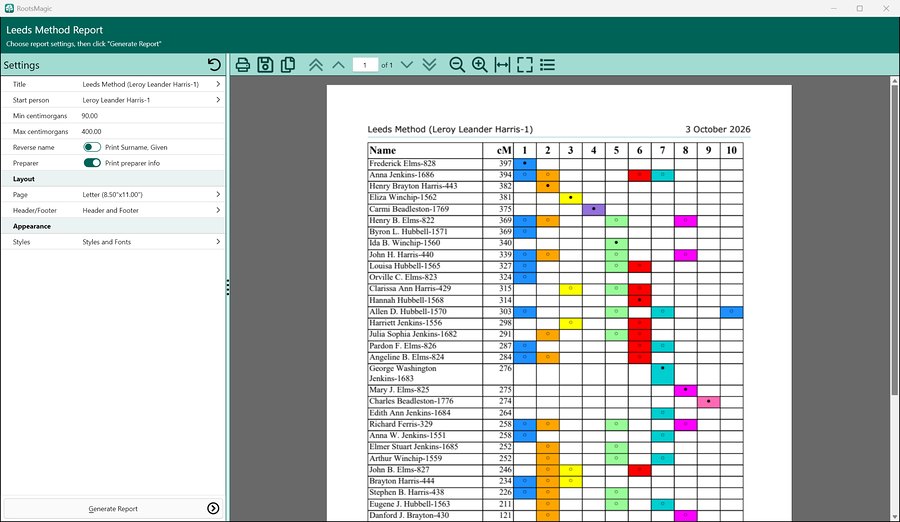Viewport: 900px width, 522px height.
Task: Copy the report using the pages icon
Action: (288, 65)
